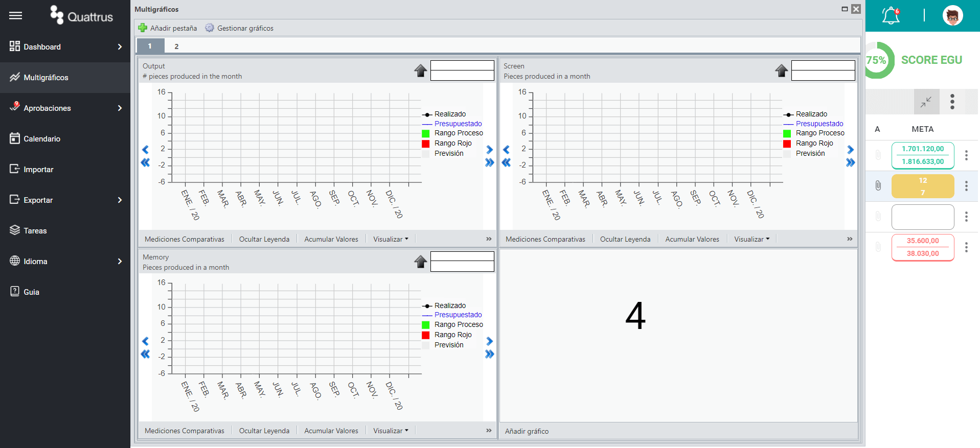Screen dimensions: 980x448
Task: Expand the Dashboard submenu
Action: [120, 46]
